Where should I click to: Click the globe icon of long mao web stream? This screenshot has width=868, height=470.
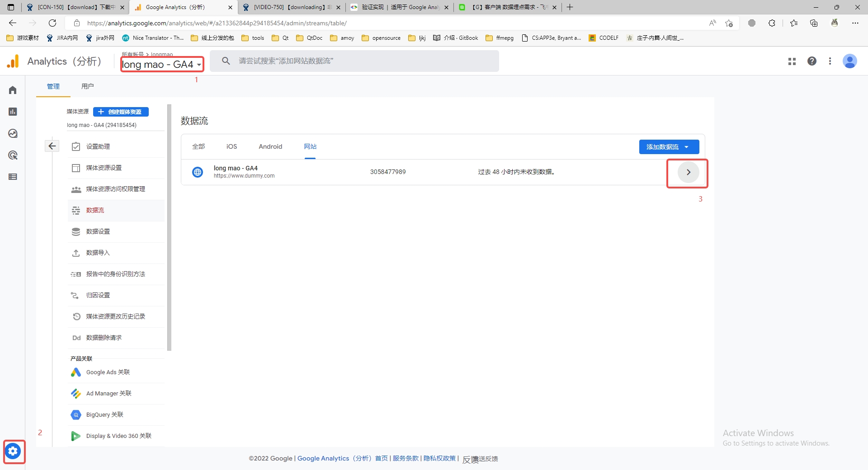pos(198,172)
